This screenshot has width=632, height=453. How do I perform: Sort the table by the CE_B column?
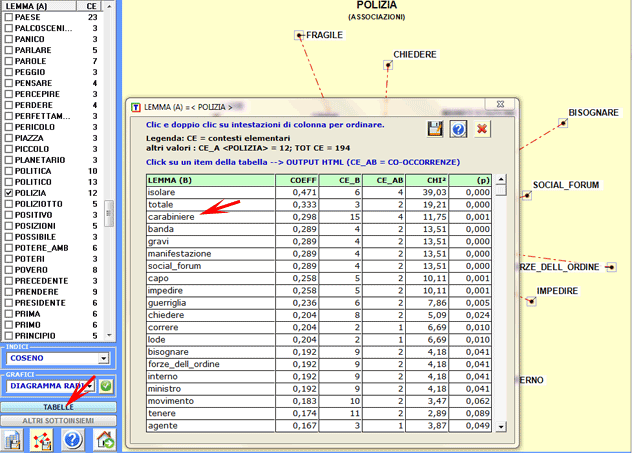click(341, 180)
